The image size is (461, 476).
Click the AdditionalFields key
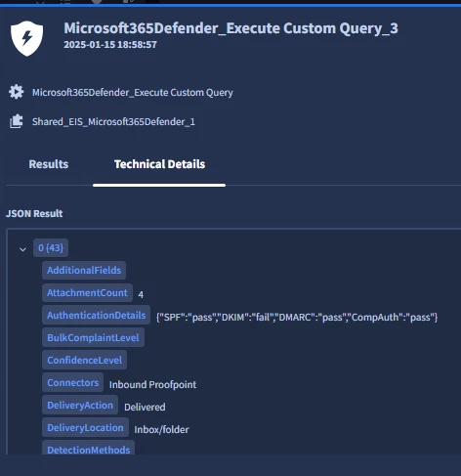tap(84, 270)
